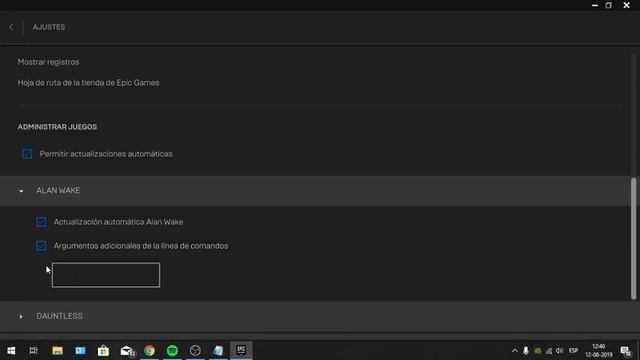This screenshot has width=640, height=360.
Task: Open the blue window app in the taskbar
Action: pos(80,351)
